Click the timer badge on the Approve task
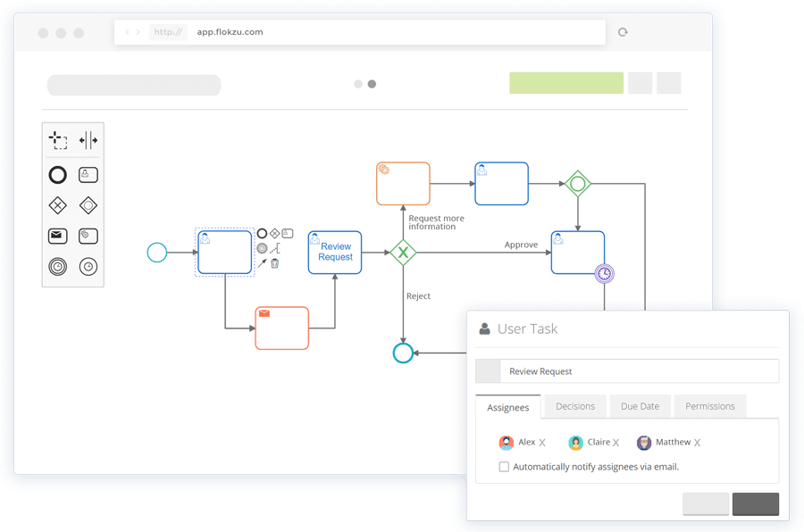Screen dimensions: 804x532 point(605,272)
